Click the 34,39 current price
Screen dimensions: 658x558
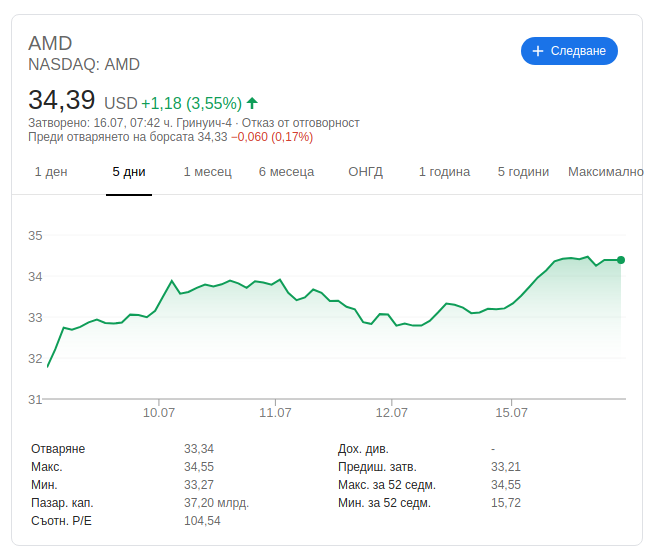tap(62, 100)
